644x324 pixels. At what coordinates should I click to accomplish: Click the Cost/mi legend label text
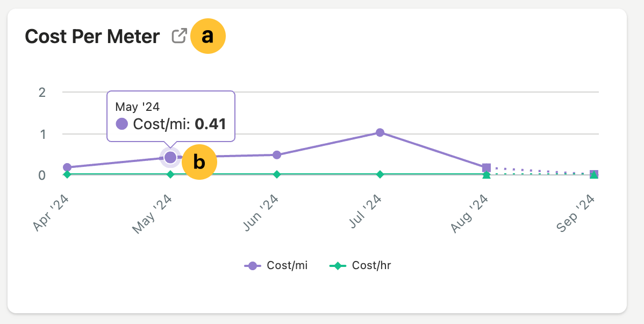point(287,265)
